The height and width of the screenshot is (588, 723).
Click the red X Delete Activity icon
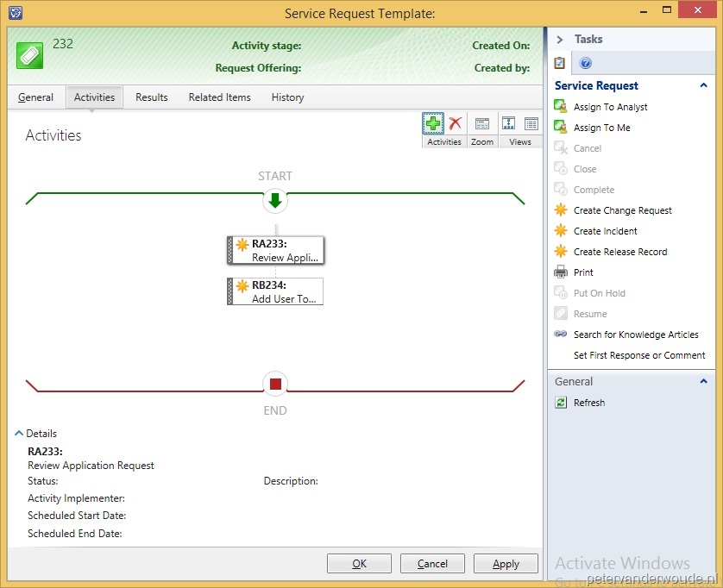tap(456, 123)
